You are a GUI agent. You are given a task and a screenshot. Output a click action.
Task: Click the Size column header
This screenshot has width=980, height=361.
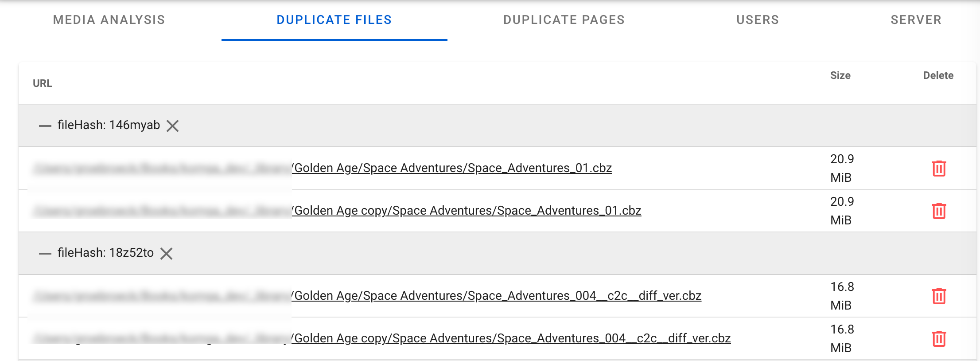click(840, 75)
